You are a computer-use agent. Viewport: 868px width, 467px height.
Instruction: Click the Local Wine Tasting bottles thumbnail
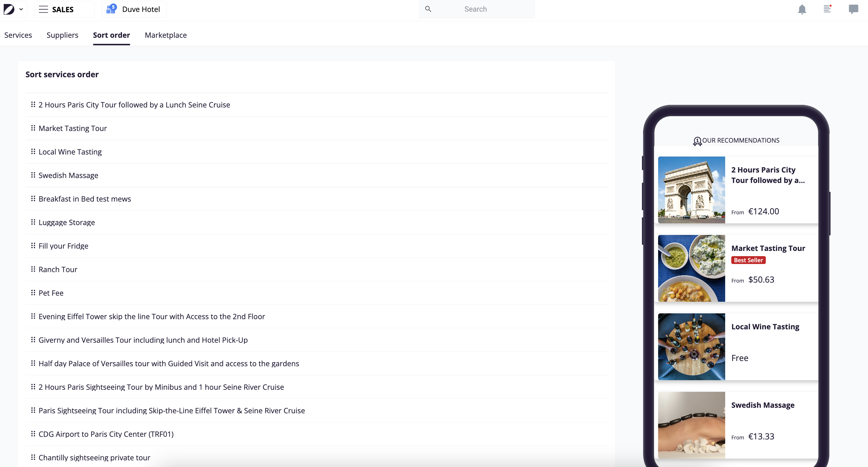691,347
